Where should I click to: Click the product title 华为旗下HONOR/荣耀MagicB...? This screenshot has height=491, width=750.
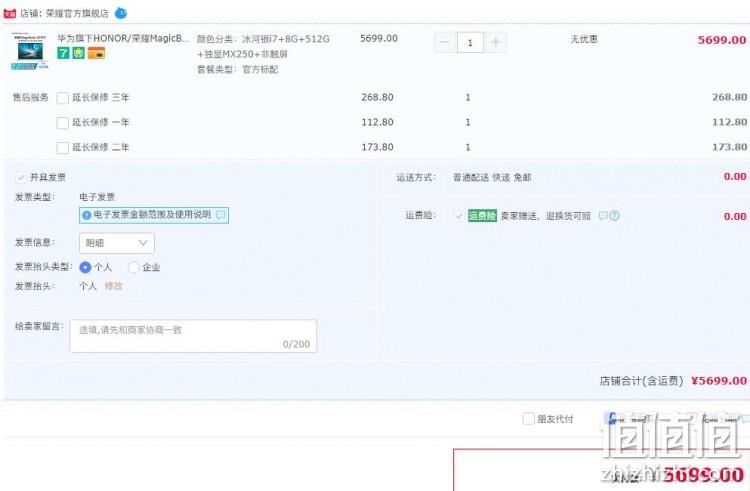pyautogui.click(x=123, y=38)
